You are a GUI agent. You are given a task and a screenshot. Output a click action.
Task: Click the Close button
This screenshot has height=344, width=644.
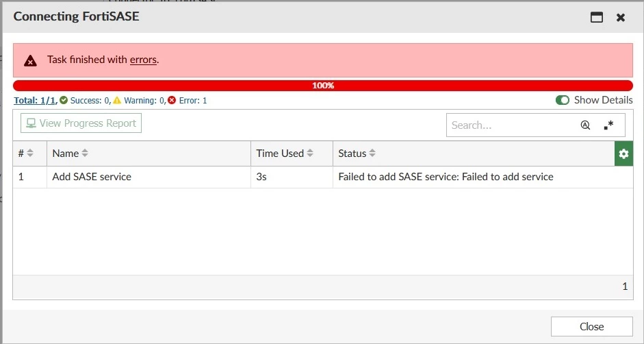click(591, 326)
